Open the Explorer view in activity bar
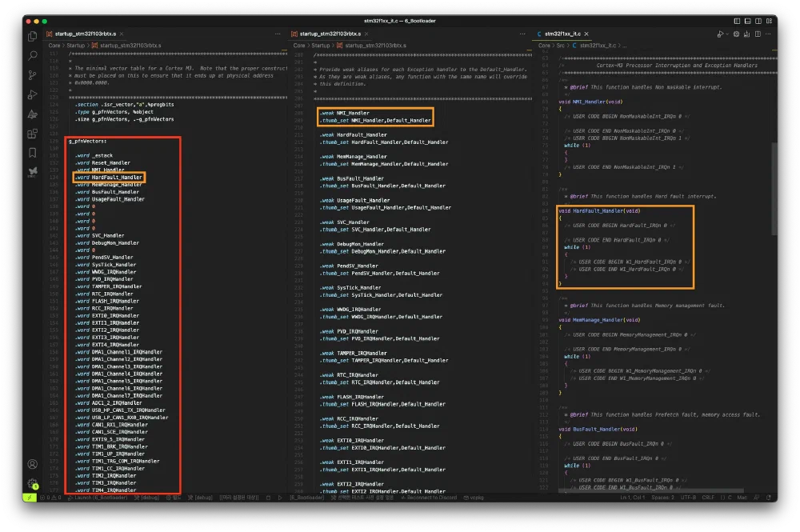Screen dimensions: 800x532 33,36
